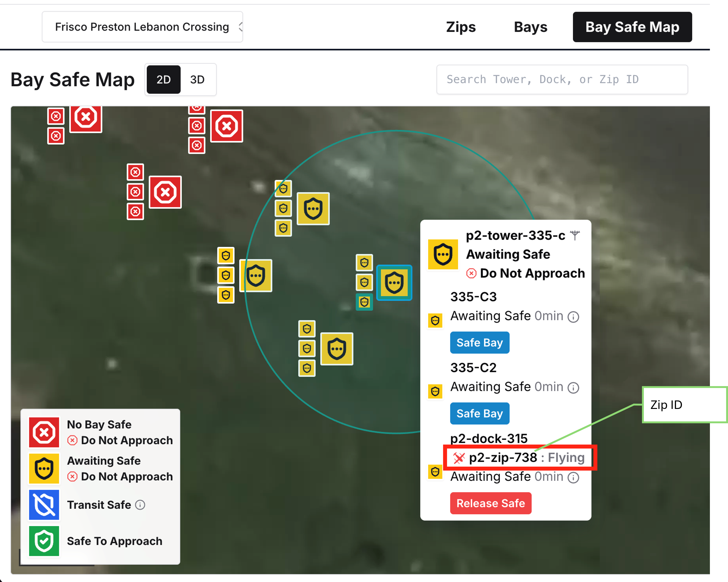Select the Bay Safe Map tab
The image size is (728, 582).
632,27
